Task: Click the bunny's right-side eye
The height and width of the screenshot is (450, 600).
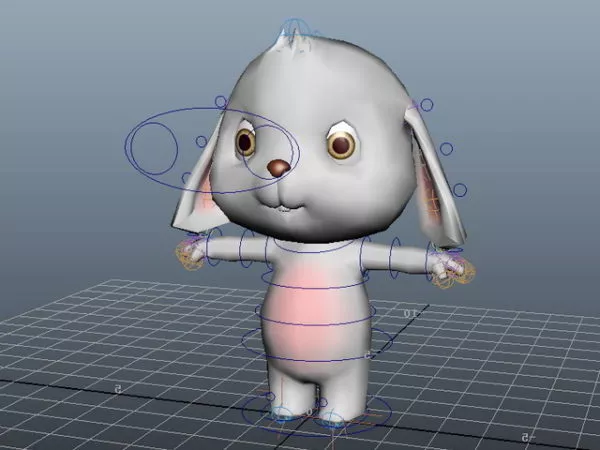Action: (x=341, y=145)
